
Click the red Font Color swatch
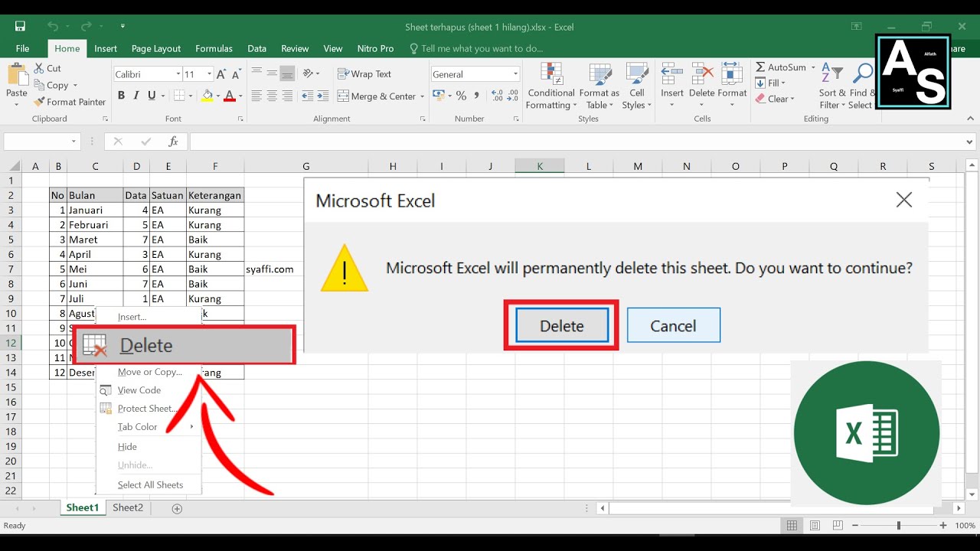(229, 96)
